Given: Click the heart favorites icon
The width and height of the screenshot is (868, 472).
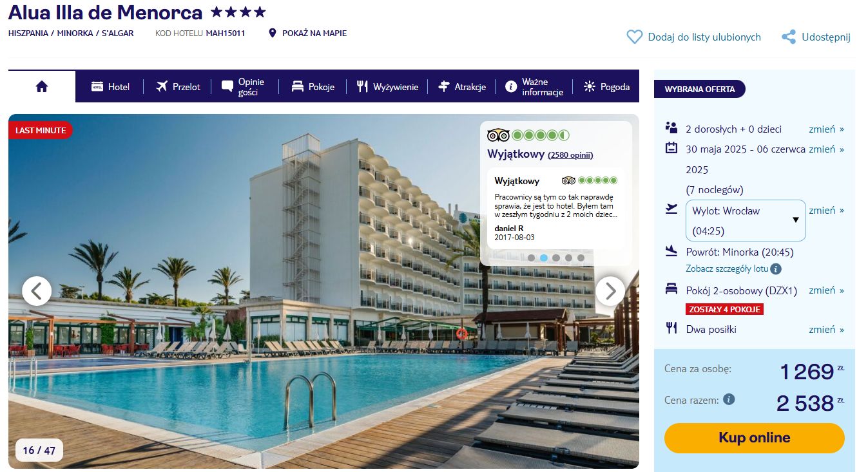Looking at the screenshot, I should (x=635, y=37).
